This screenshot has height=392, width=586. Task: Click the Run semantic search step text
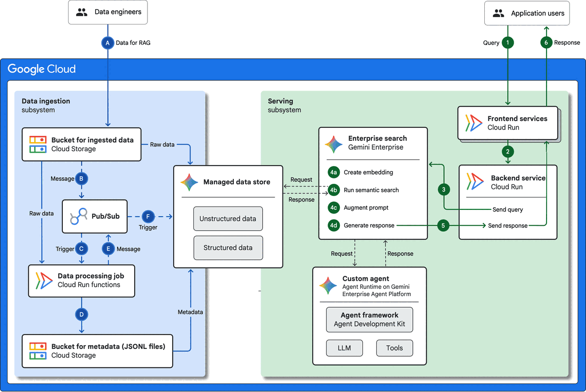pyautogui.click(x=371, y=190)
